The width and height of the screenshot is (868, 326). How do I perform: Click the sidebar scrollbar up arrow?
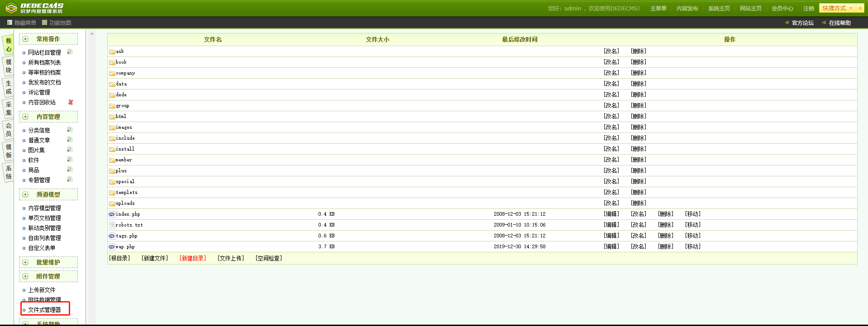pos(92,33)
